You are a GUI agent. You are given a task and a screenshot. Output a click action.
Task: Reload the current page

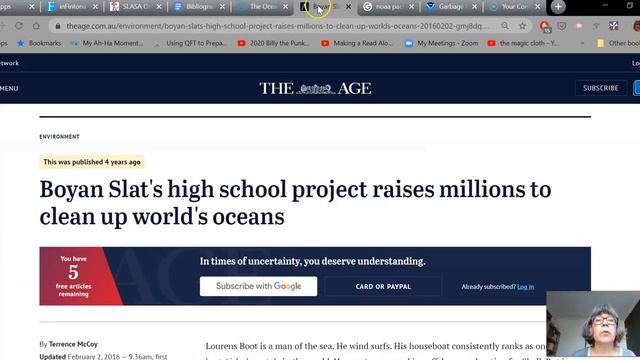(19, 26)
